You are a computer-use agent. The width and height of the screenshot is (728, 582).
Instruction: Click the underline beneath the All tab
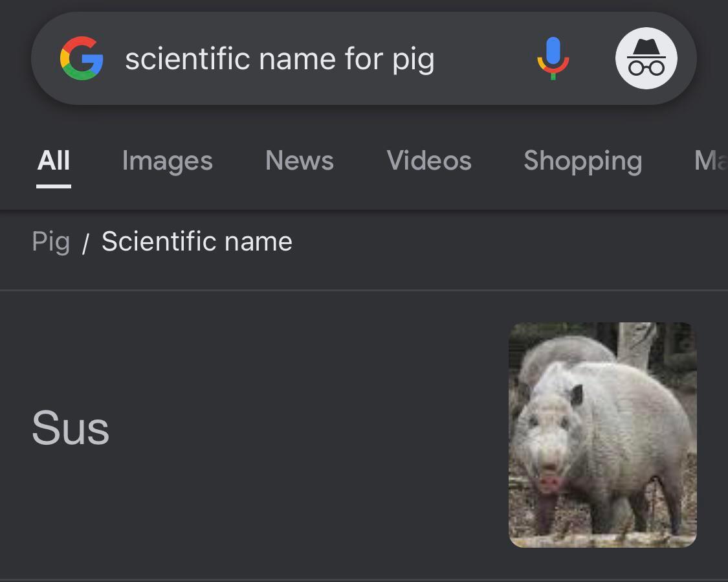[x=54, y=186]
